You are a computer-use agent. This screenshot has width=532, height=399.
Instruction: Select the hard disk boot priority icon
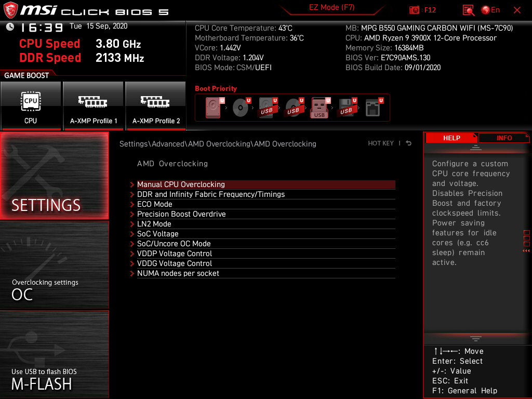click(x=214, y=108)
